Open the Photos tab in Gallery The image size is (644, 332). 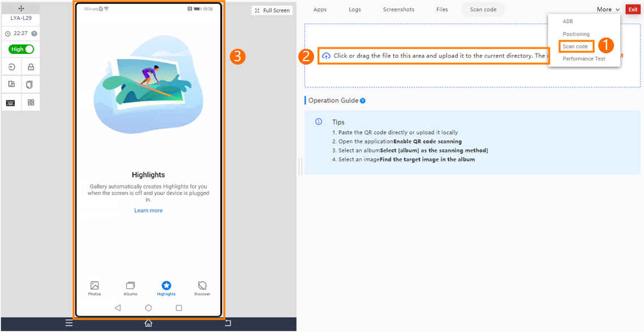click(95, 289)
